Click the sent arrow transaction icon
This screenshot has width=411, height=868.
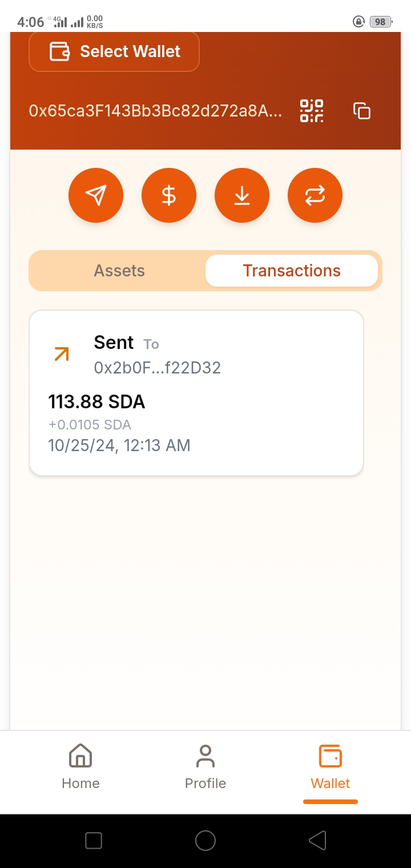pyautogui.click(x=62, y=355)
